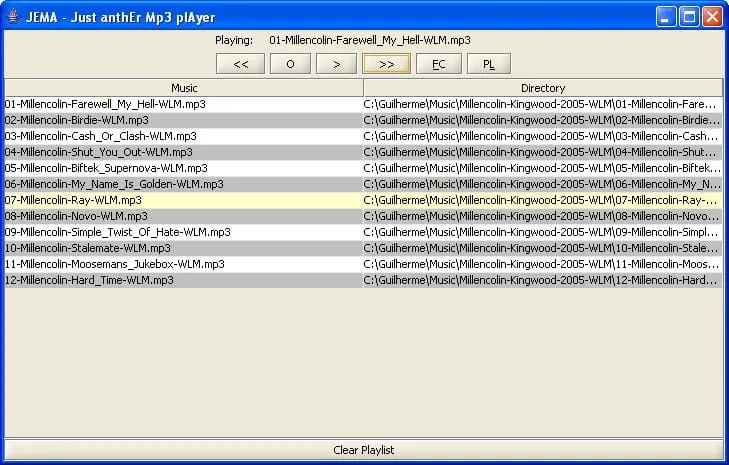Toggle the PL playlist button
The height and width of the screenshot is (465, 729).
click(x=489, y=64)
